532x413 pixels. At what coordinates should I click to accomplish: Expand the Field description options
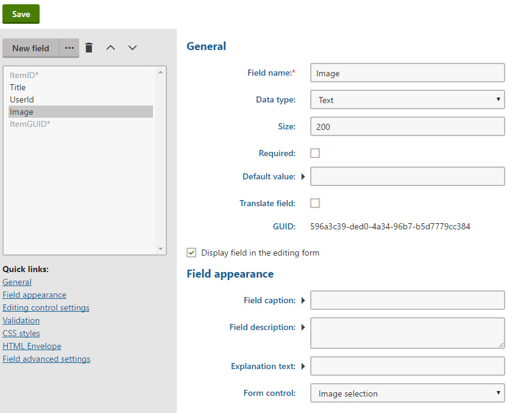click(x=303, y=327)
